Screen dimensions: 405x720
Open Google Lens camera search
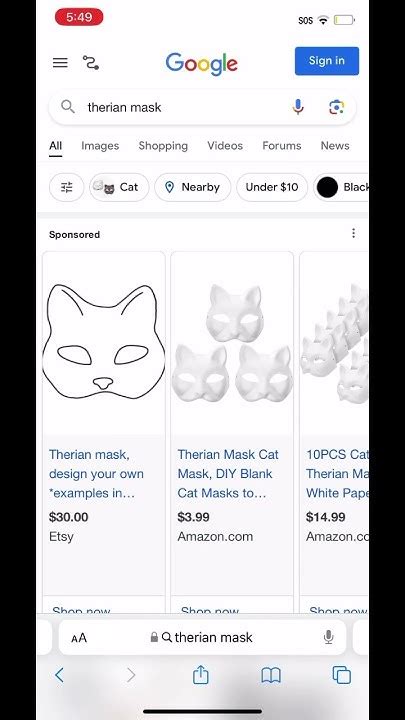click(337, 107)
